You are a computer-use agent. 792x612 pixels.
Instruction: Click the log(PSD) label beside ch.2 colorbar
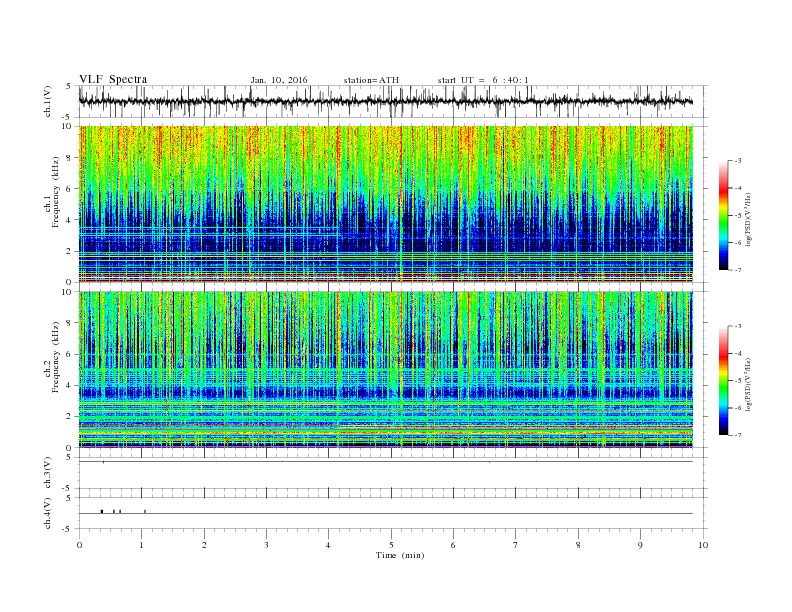point(748,385)
